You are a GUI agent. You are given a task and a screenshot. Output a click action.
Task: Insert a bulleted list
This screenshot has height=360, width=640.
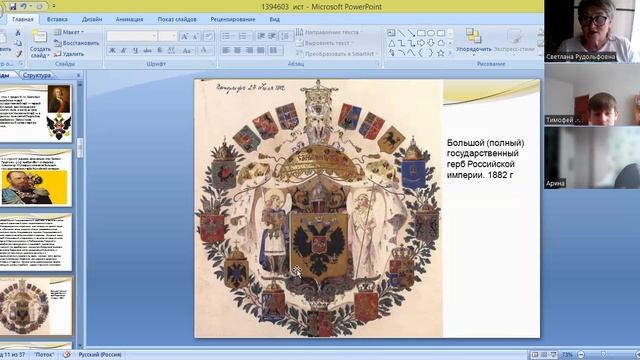(x=227, y=36)
